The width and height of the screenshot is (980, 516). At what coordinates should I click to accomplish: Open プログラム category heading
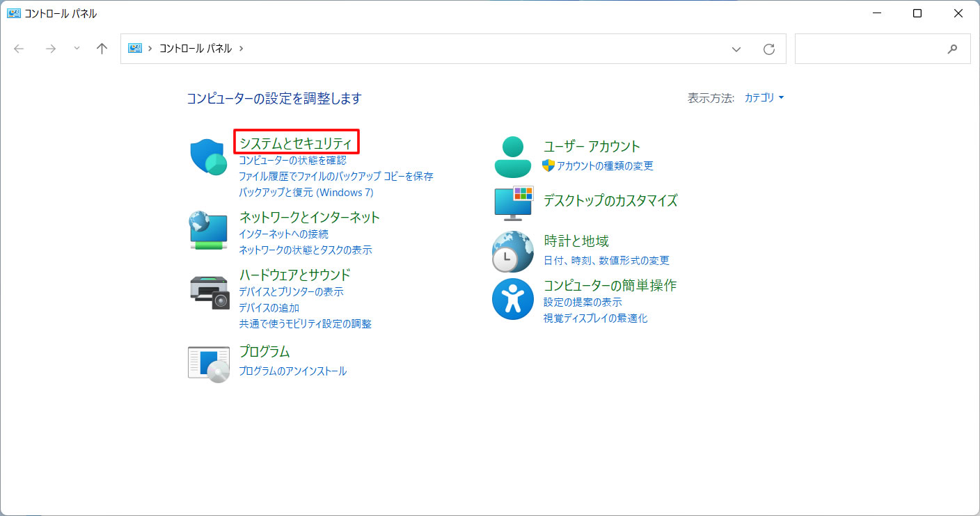264,352
